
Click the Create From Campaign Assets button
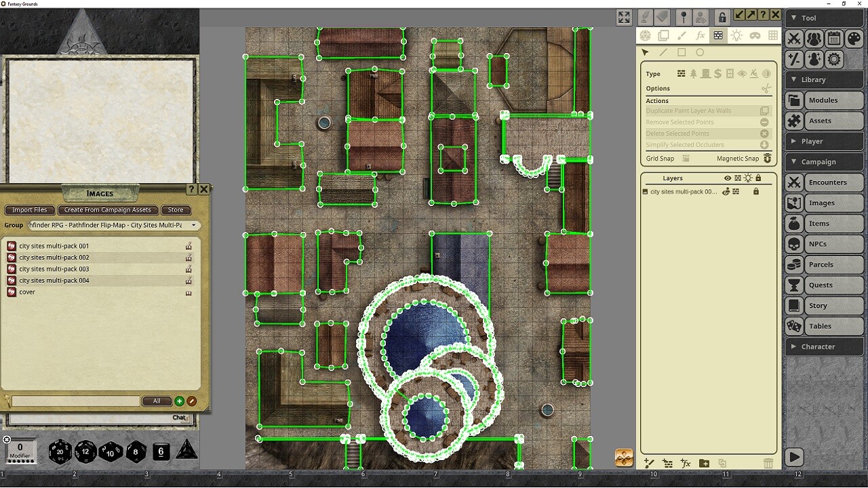click(x=108, y=210)
